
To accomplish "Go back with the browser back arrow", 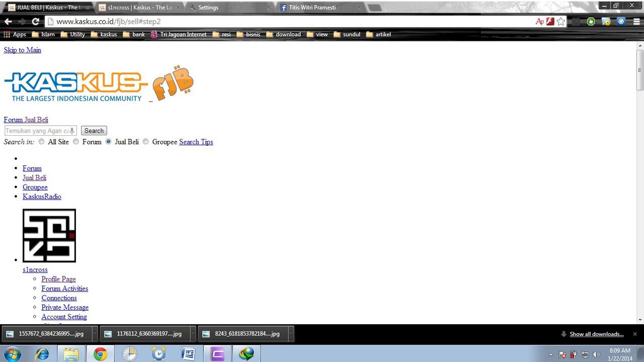I will point(8,22).
